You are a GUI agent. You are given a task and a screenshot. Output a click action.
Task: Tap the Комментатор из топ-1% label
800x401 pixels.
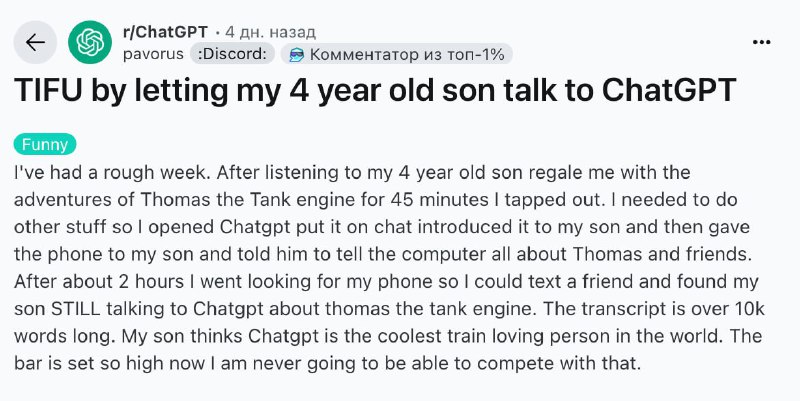point(407,54)
